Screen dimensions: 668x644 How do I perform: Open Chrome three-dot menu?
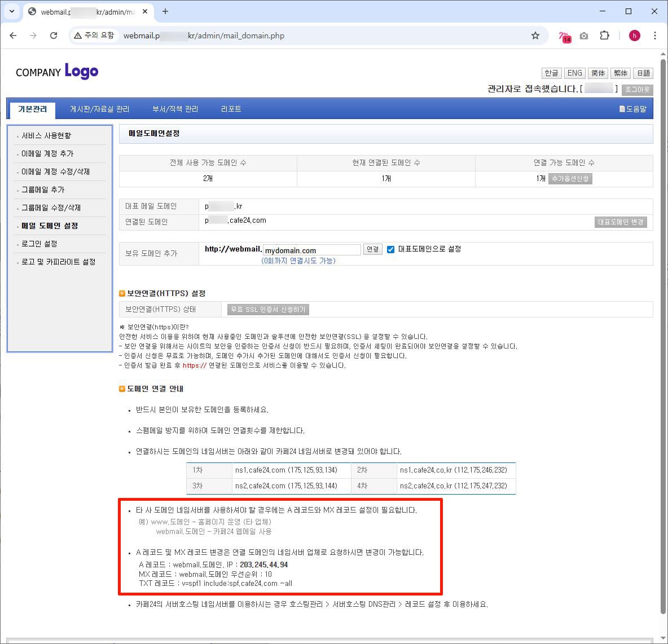coord(655,36)
